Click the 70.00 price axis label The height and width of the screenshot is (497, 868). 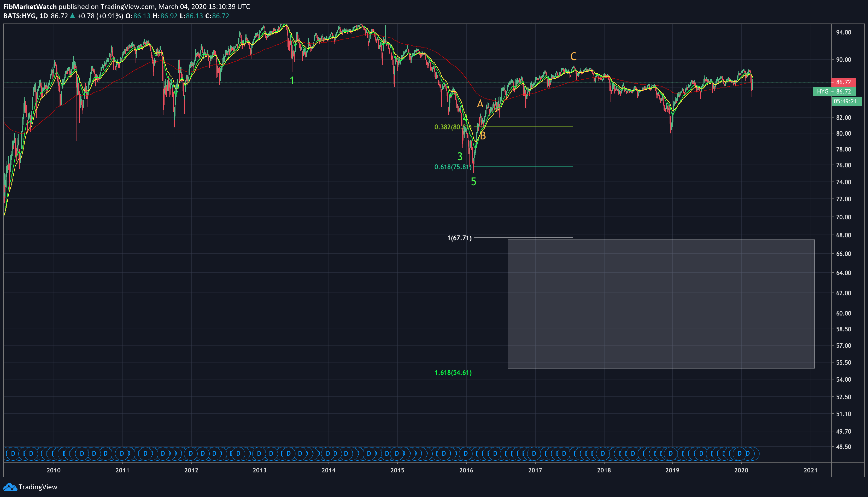coord(843,217)
